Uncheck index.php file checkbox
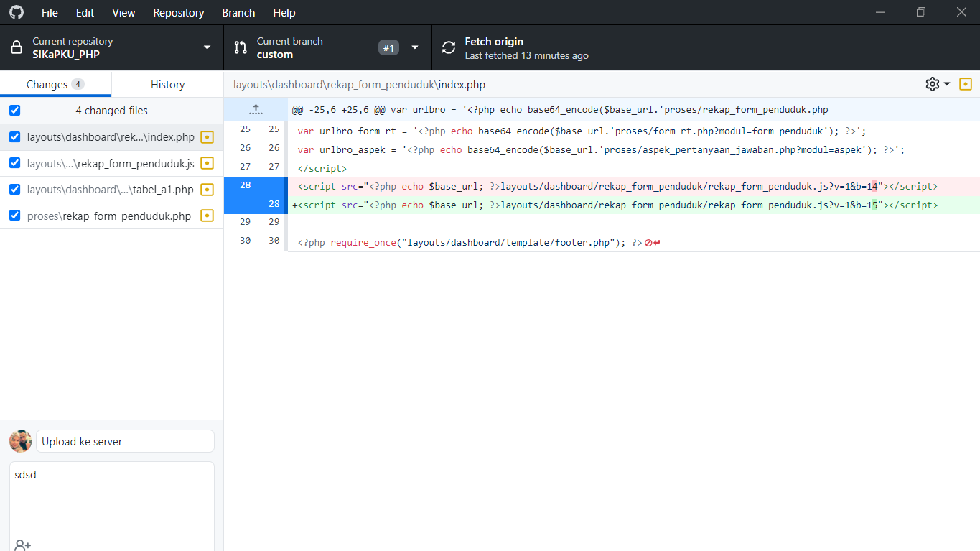Screen dimensions: 980x551 (14, 137)
